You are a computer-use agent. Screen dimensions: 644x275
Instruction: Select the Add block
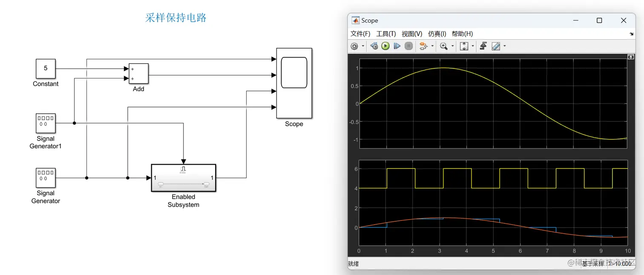click(x=138, y=74)
